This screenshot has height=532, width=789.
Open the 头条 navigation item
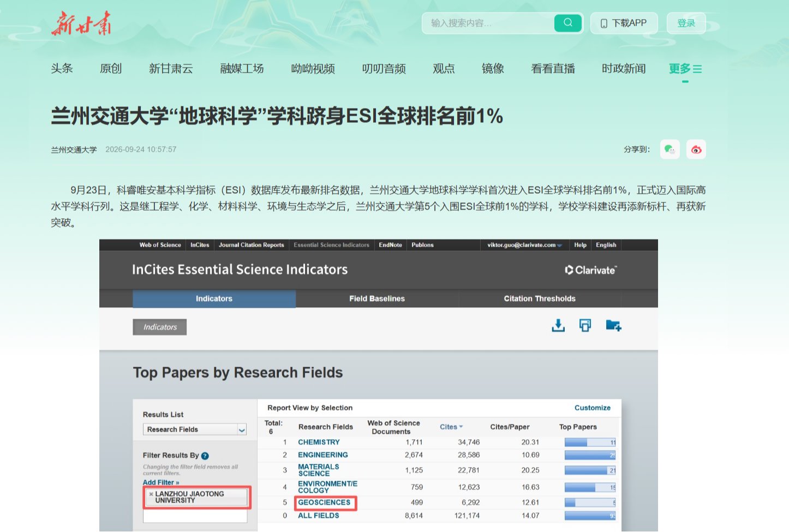click(x=62, y=68)
